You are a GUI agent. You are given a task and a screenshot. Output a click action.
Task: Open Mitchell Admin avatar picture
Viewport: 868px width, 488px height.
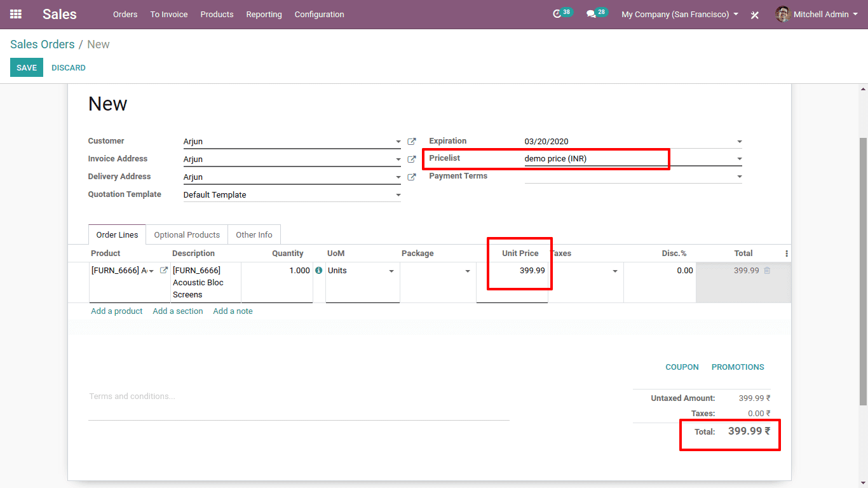click(783, 14)
